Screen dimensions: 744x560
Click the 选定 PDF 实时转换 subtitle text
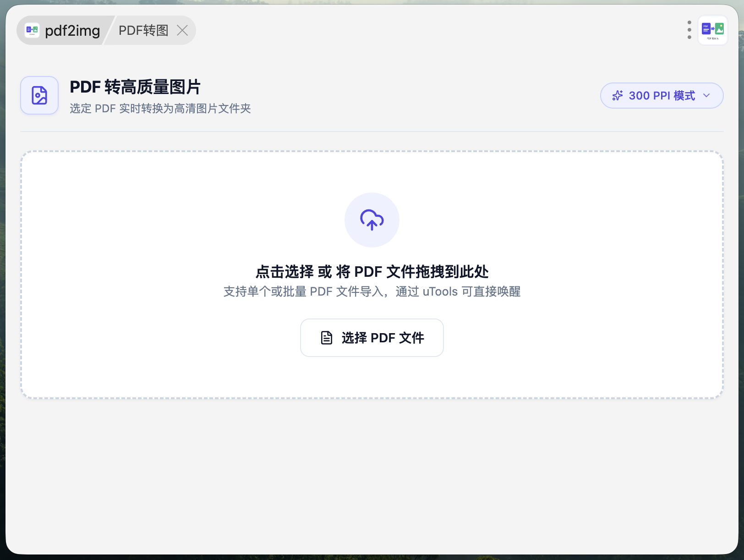tap(160, 109)
